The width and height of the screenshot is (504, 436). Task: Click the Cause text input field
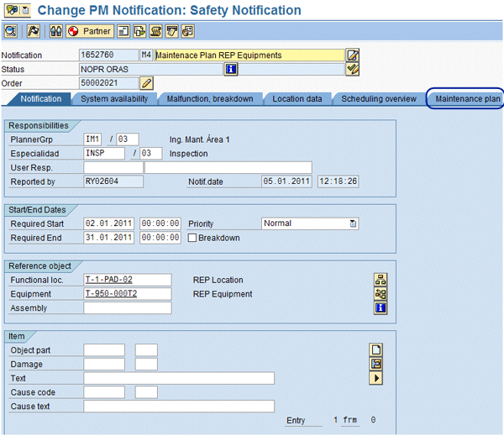[x=179, y=407]
